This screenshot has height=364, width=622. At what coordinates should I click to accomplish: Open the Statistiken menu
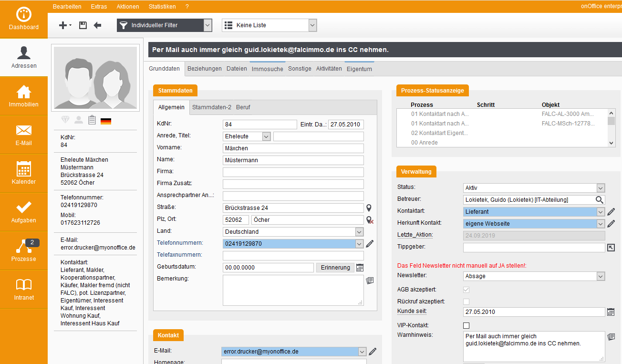[x=162, y=7]
